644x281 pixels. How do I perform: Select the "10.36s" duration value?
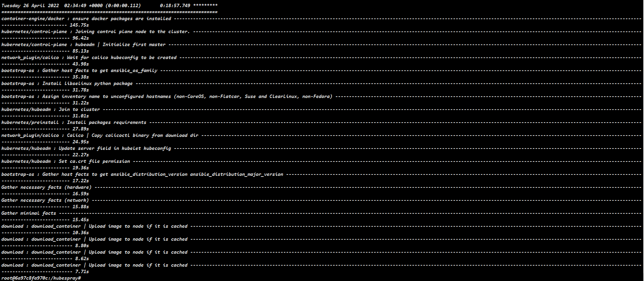coord(81,233)
